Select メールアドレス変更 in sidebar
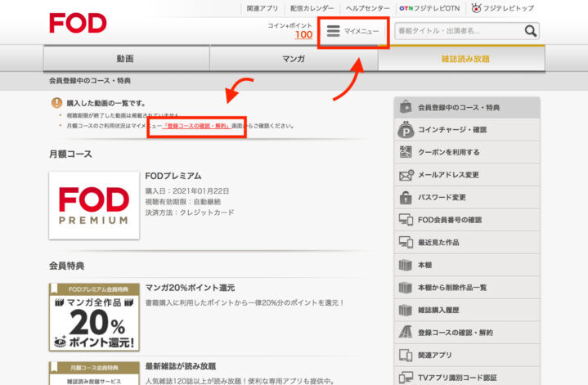 467,175
